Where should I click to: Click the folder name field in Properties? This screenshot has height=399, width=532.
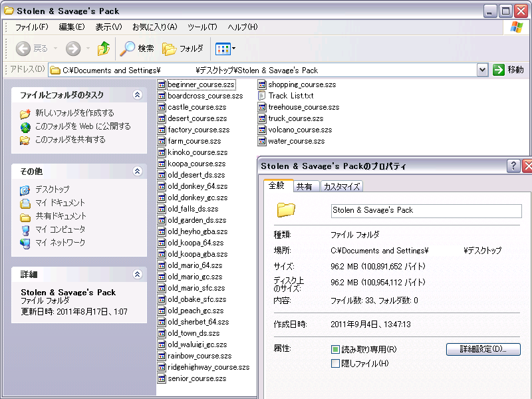[x=426, y=211]
